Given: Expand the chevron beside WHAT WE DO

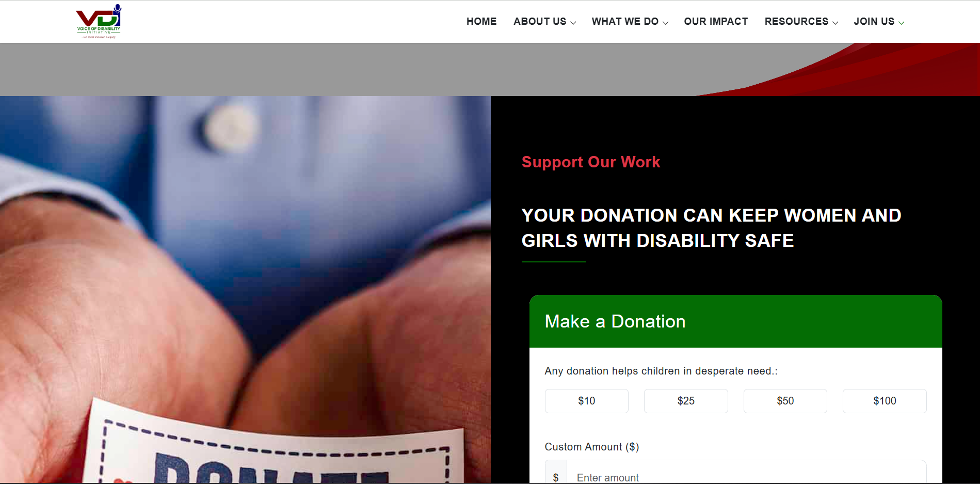Looking at the screenshot, I should point(665,23).
